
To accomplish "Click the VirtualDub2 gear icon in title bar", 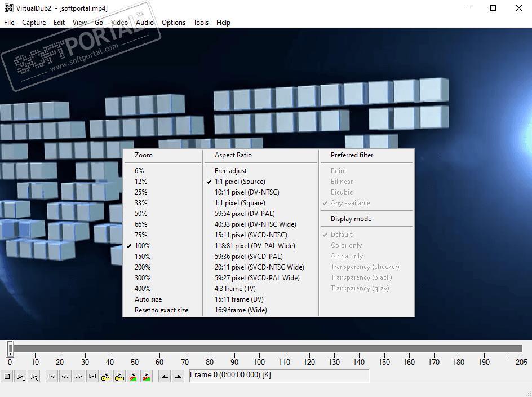I will (9, 8).
